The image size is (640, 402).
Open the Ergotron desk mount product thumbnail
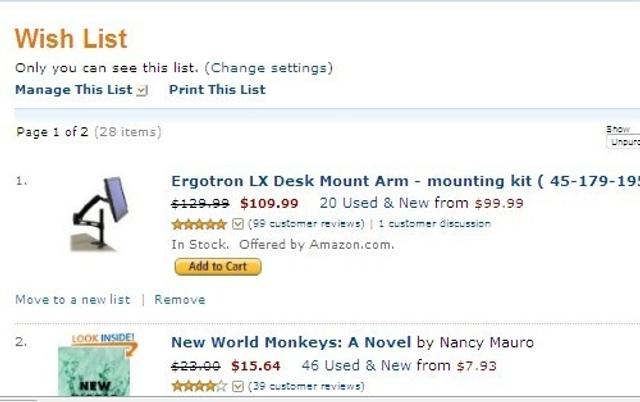click(101, 214)
